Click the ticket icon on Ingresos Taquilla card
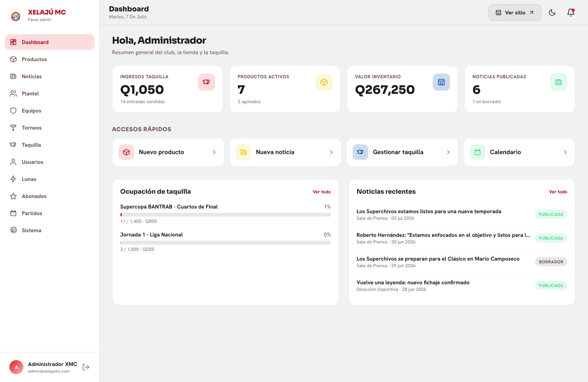The image size is (588, 382). 206,82
